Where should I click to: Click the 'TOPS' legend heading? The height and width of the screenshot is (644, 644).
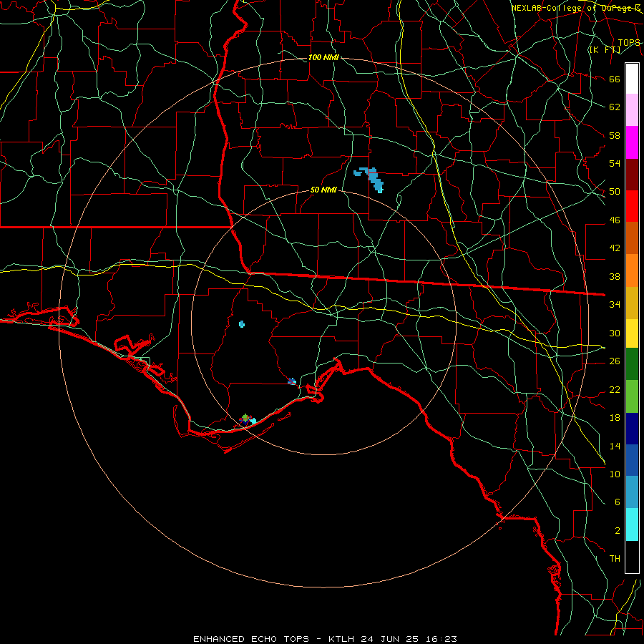tap(629, 42)
